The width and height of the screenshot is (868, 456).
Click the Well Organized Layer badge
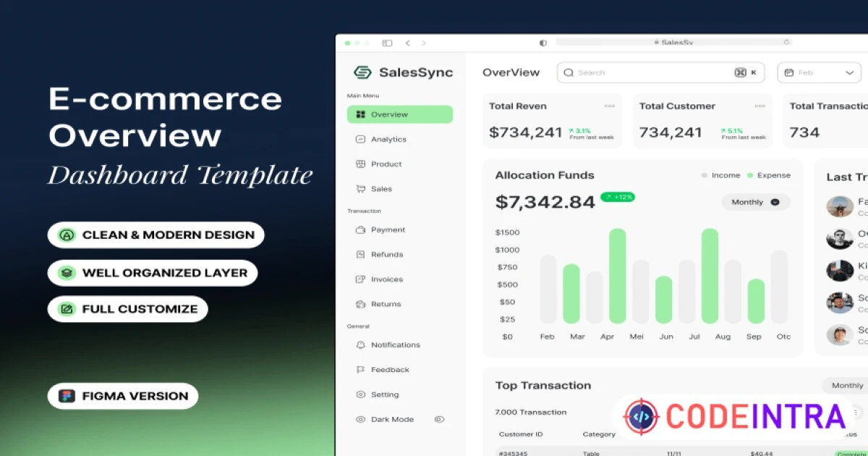pyautogui.click(x=153, y=273)
